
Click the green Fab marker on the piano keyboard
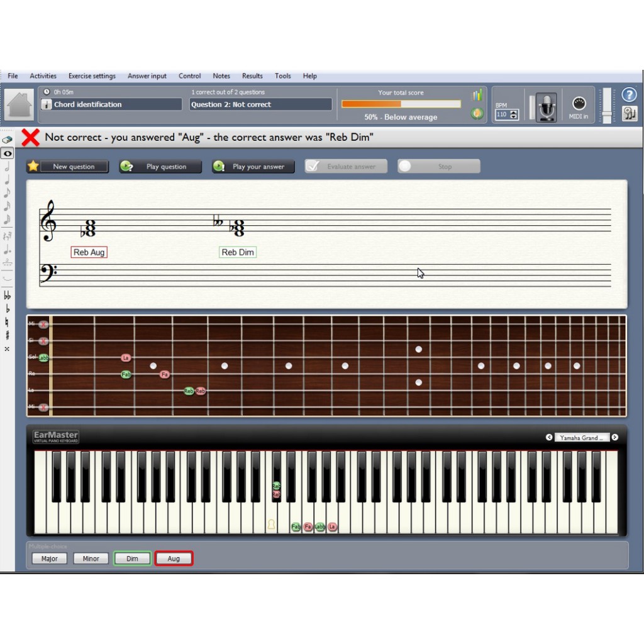(x=296, y=526)
